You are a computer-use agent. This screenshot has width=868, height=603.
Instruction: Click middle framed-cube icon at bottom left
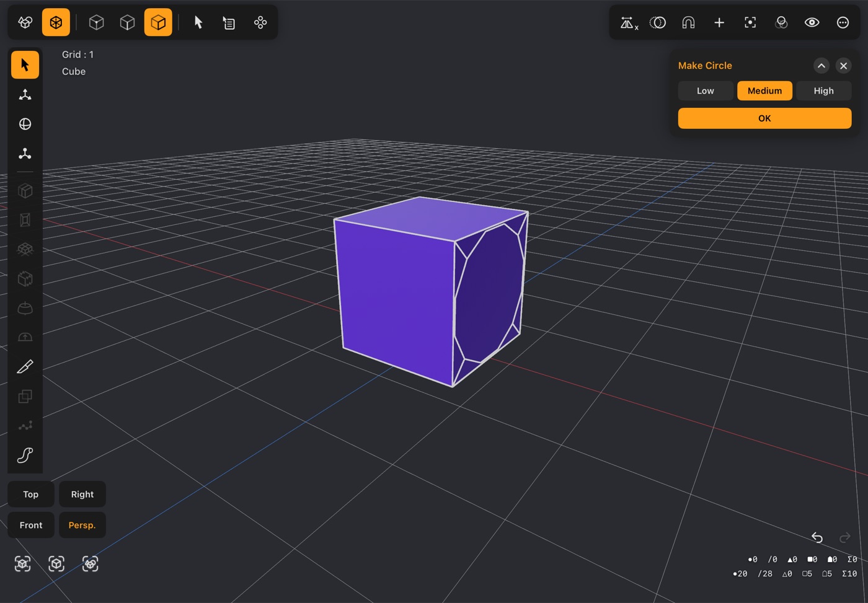click(x=56, y=563)
